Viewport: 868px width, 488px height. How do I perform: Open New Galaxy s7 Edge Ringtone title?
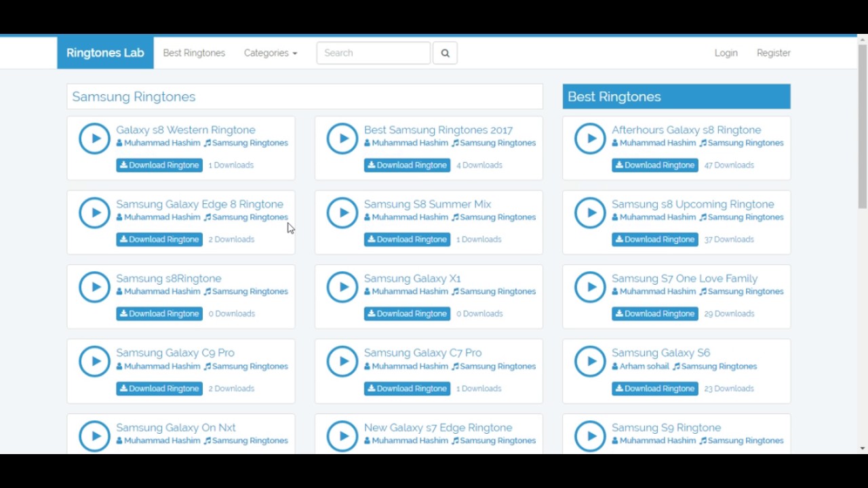tap(438, 428)
